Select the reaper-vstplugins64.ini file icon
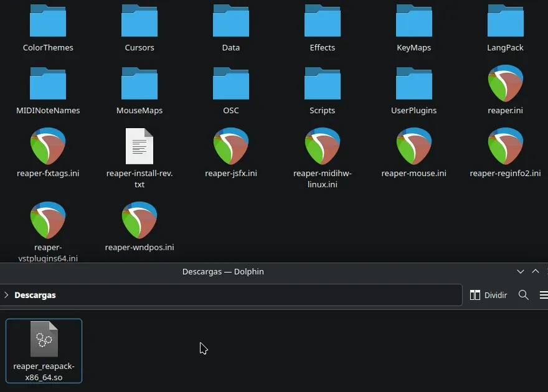Image resolution: width=548 pixels, height=392 pixels. 48,220
